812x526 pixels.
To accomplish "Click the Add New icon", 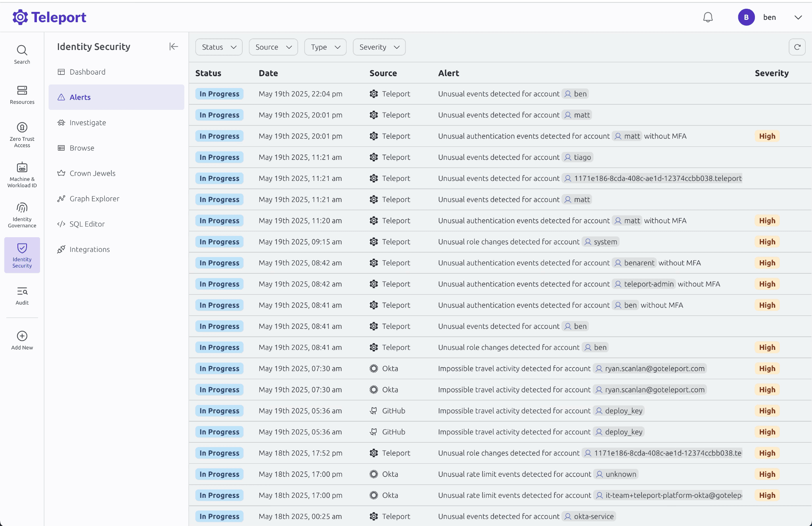I will point(22,336).
